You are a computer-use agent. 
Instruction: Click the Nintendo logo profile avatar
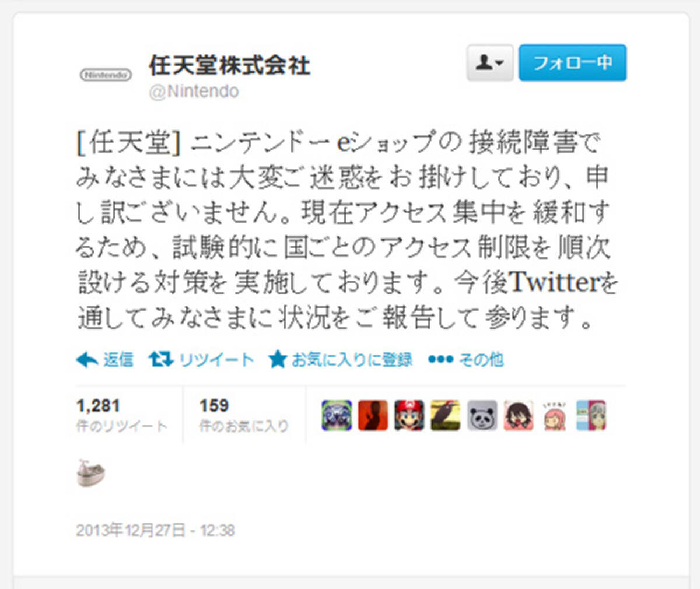point(106,75)
